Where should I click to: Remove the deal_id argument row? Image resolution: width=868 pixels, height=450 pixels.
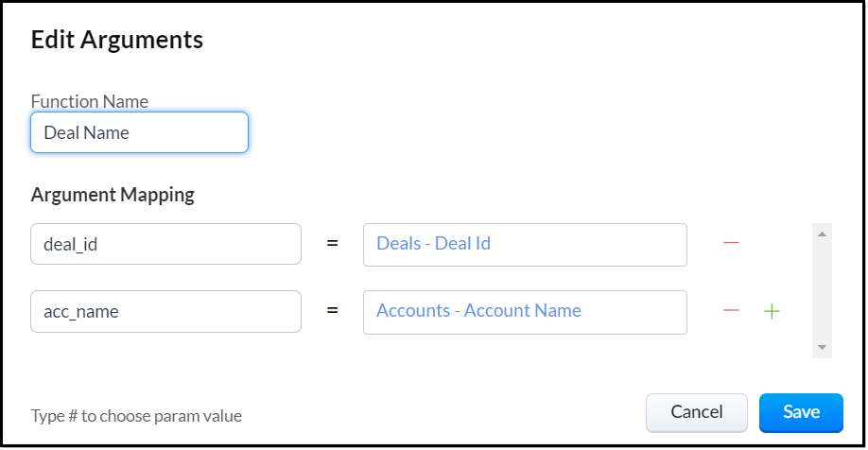click(x=730, y=244)
